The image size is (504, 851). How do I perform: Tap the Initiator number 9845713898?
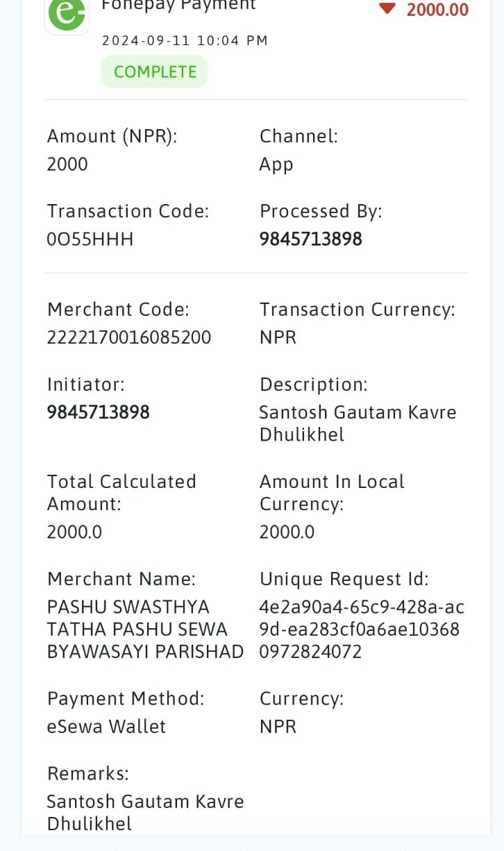99,412
